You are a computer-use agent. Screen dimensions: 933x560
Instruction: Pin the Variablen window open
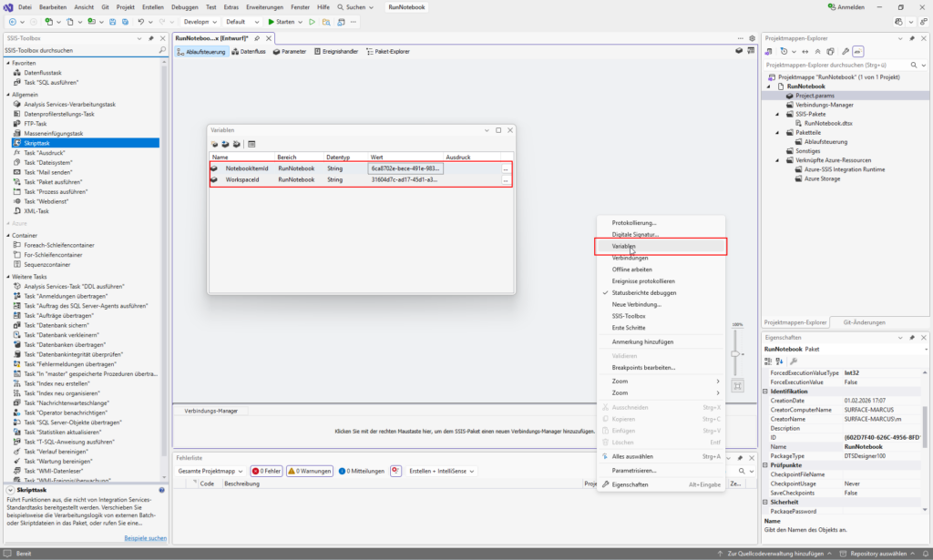click(486, 129)
